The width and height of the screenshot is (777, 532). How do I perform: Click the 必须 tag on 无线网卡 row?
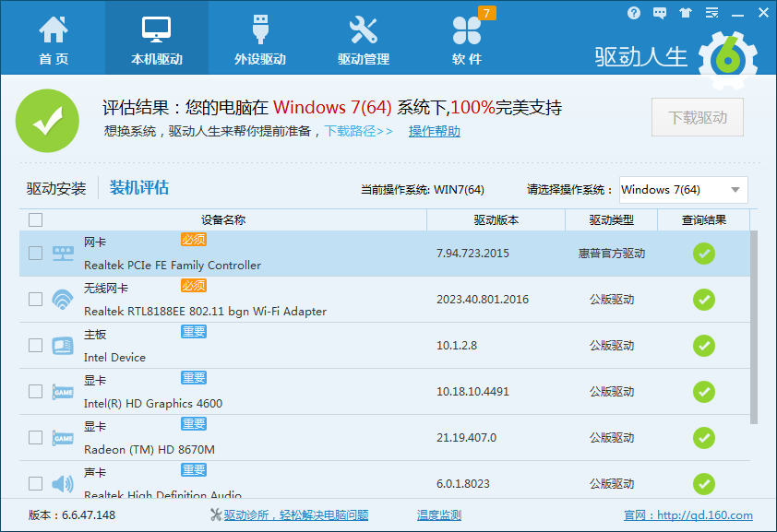tap(193, 286)
